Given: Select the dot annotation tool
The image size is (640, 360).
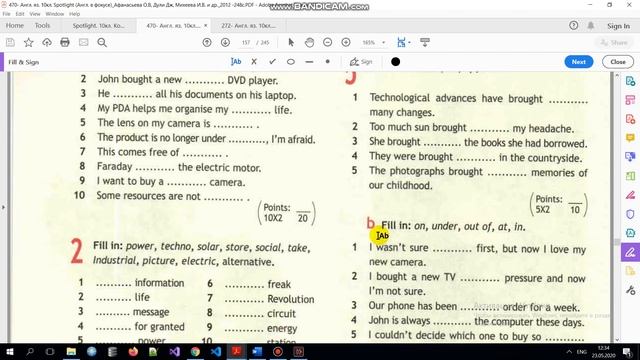Looking at the screenshot, I should pyautogui.click(x=327, y=62).
